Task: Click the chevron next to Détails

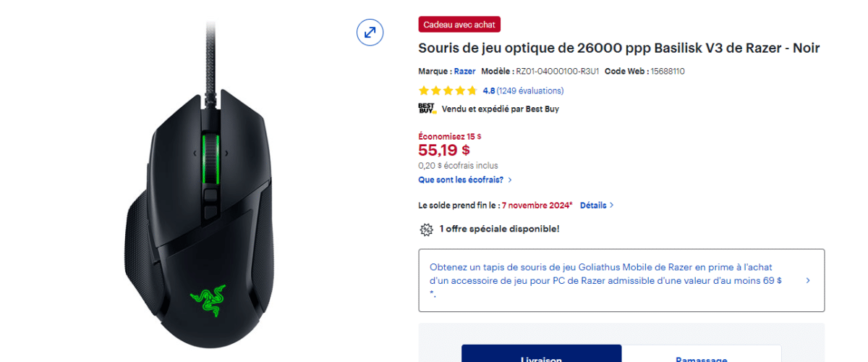Action: pos(612,205)
